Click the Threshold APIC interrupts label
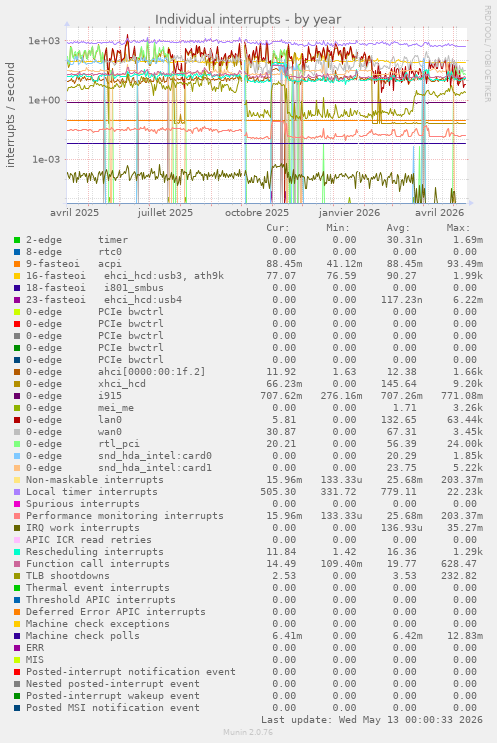 101,600
